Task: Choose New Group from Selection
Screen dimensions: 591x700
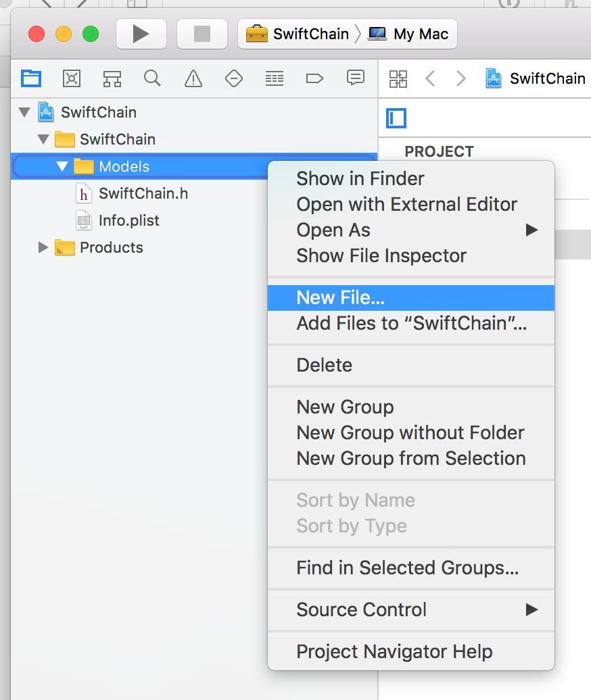Action: [411, 459]
